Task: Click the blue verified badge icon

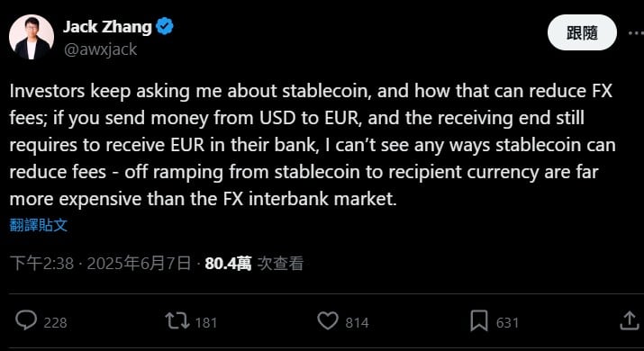Action: click(165, 27)
